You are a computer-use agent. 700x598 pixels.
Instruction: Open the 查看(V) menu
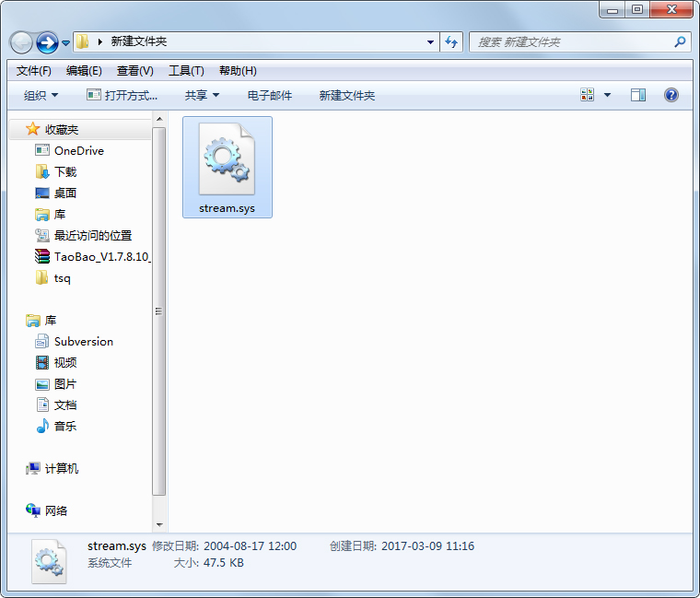[x=134, y=71]
